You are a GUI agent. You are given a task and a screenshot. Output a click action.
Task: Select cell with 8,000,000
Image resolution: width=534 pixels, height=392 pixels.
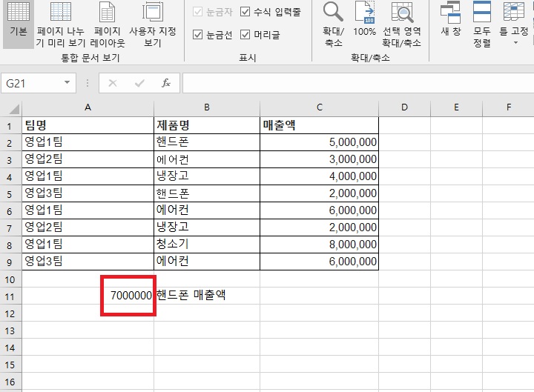[x=319, y=245]
